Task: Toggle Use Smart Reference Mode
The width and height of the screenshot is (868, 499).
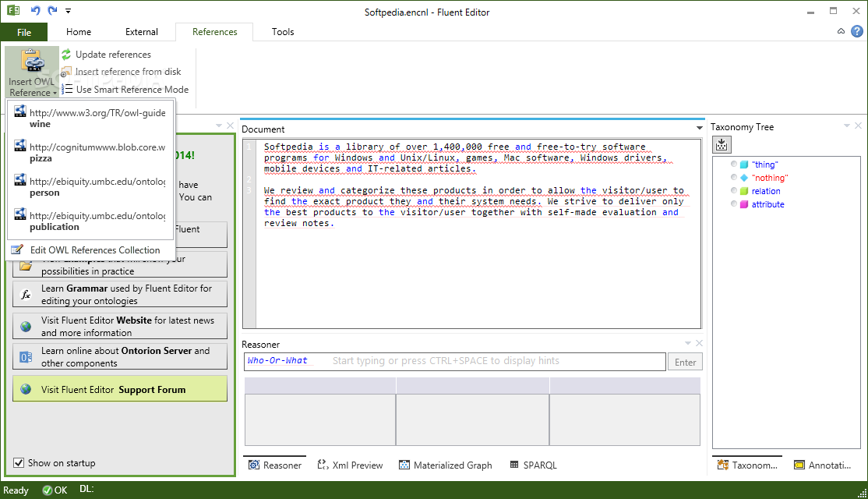Action: (x=125, y=89)
